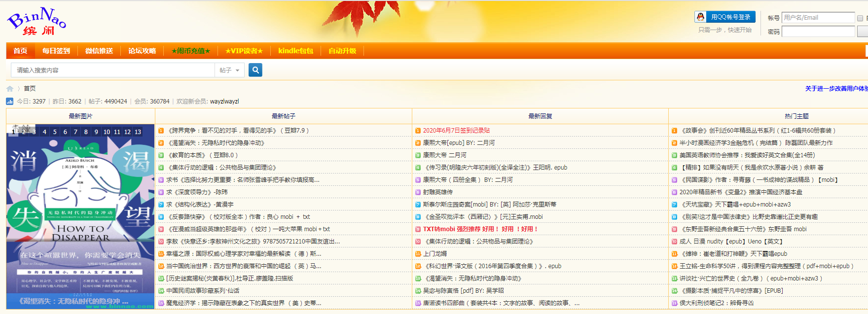Click rank 7 icon beside 求《结构化表达》
868x314 pixels.
[161, 205]
